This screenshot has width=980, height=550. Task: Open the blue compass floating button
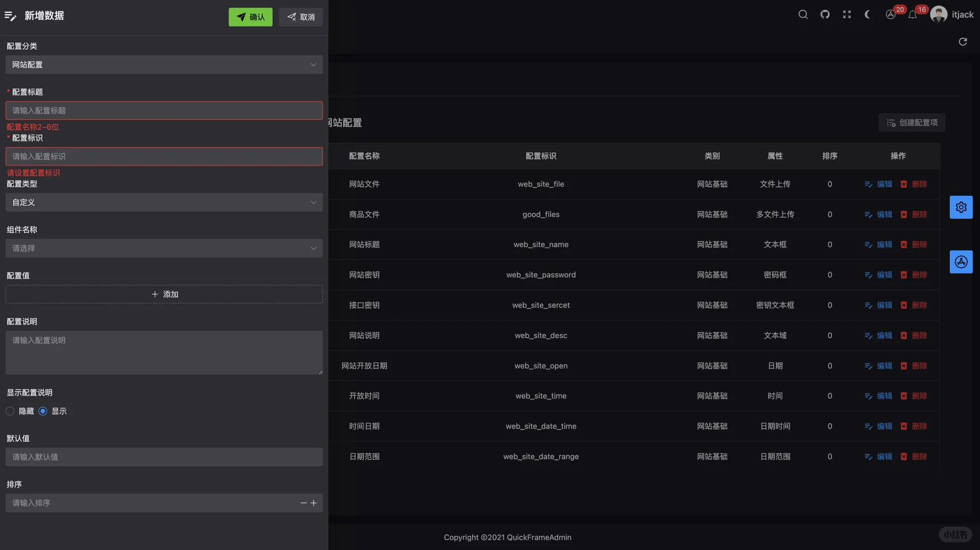[x=961, y=262]
